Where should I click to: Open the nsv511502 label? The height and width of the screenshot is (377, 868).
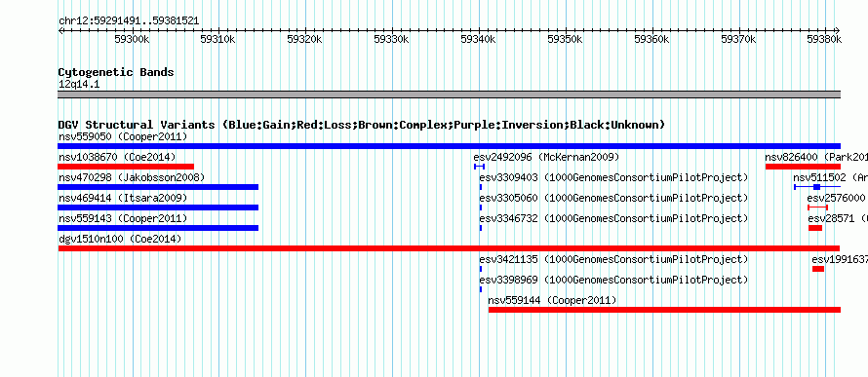830,177
